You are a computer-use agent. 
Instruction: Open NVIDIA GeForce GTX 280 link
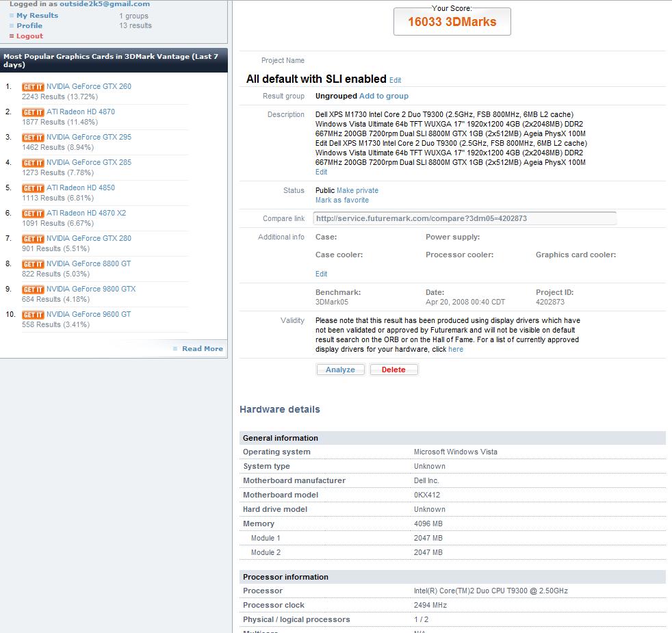click(x=89, y=238)
